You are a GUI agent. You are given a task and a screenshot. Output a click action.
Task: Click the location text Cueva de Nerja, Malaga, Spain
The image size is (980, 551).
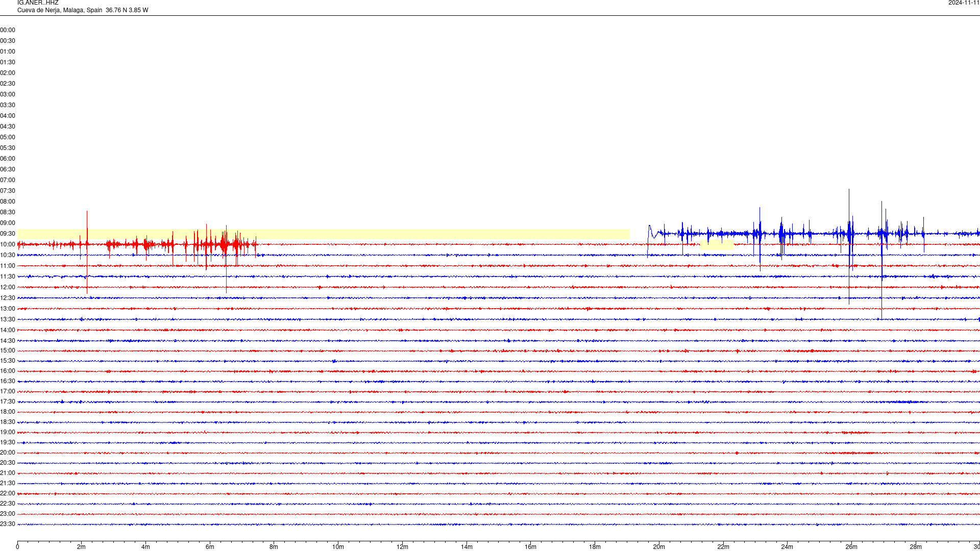(x=60, y=10)
